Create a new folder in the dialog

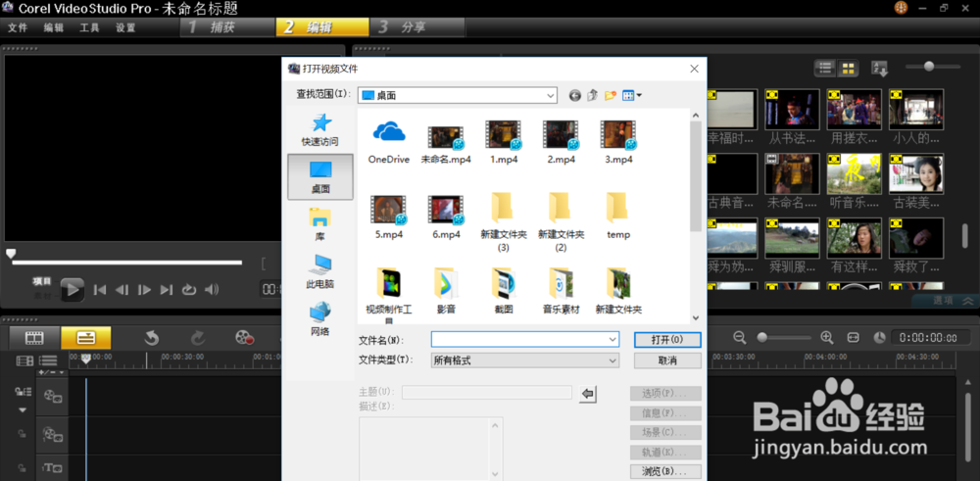[611, 96]
